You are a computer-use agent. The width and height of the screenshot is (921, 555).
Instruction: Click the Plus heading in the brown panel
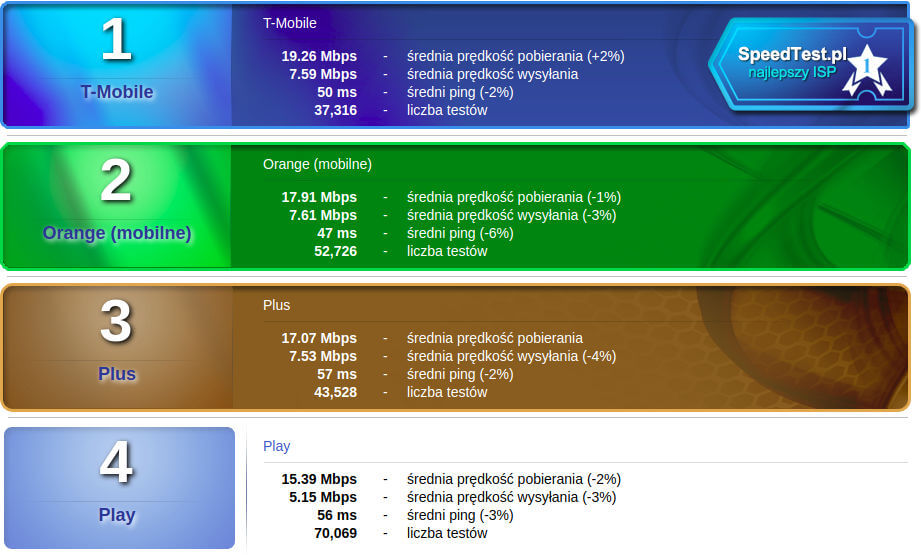tap(276, 305)
